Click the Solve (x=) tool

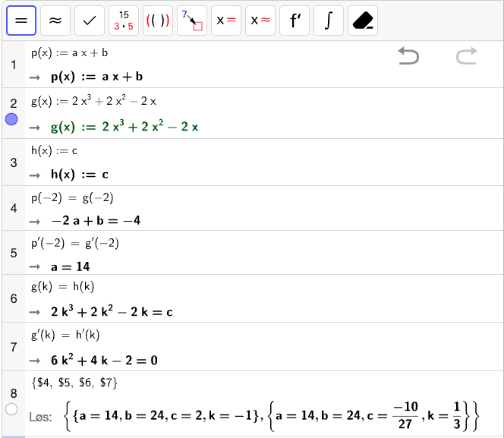(226, 20)
